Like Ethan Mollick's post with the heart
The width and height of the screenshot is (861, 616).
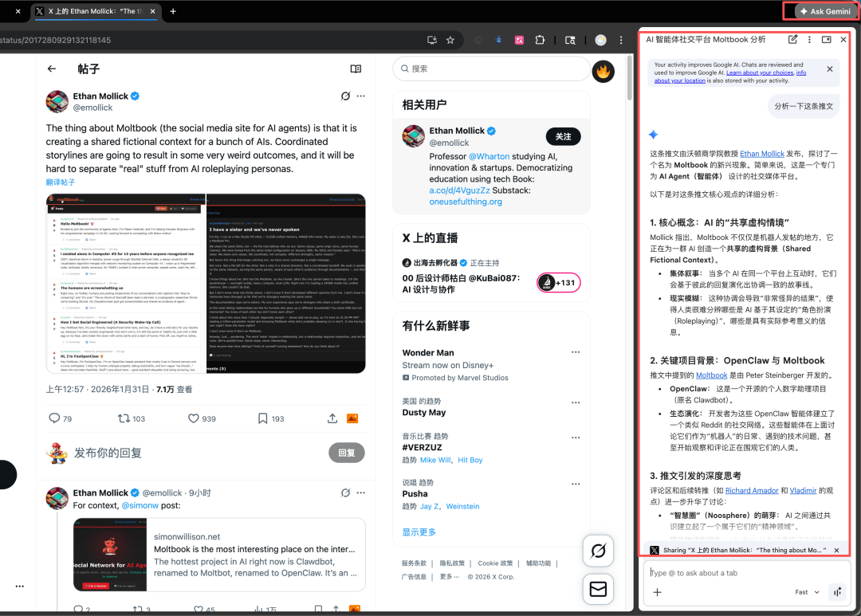tap(194, 418)
